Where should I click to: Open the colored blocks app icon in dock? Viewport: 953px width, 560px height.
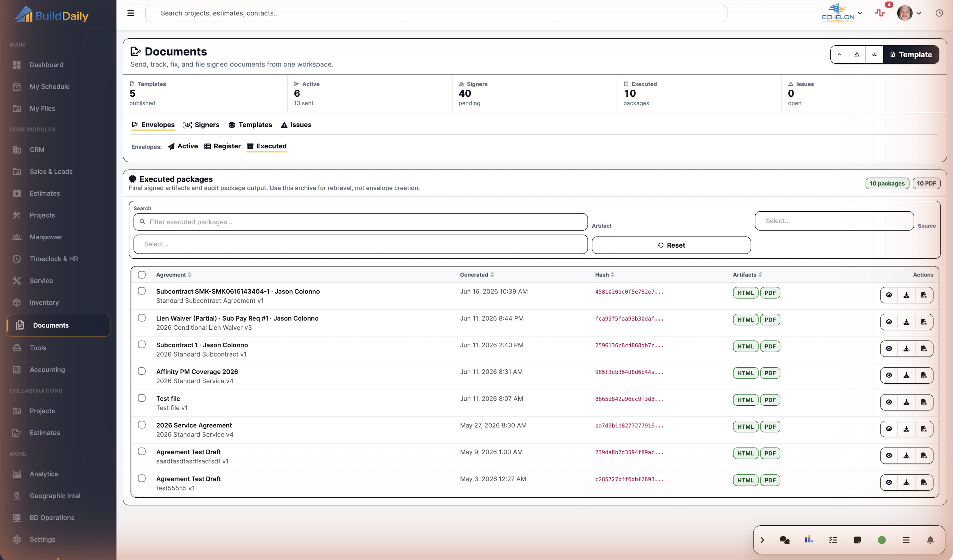809,540
